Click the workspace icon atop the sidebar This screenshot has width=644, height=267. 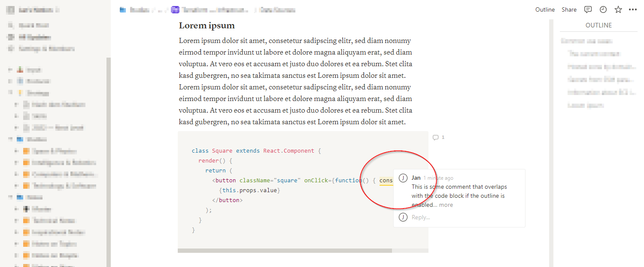click(10, 9)
